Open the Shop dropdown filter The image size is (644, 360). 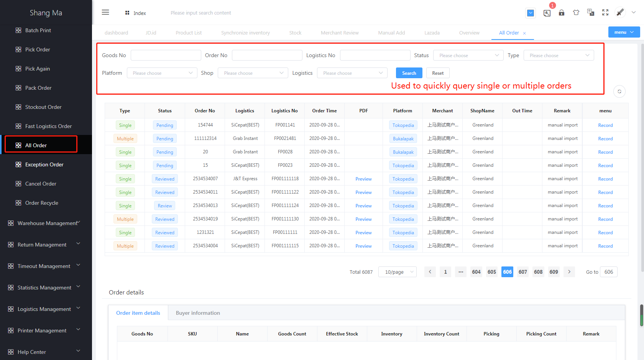(x=253, y=73)
